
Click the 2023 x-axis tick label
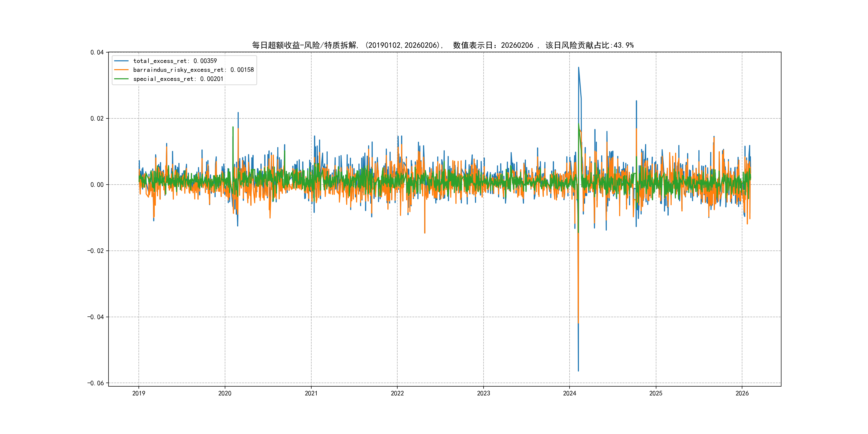(483, 393)
